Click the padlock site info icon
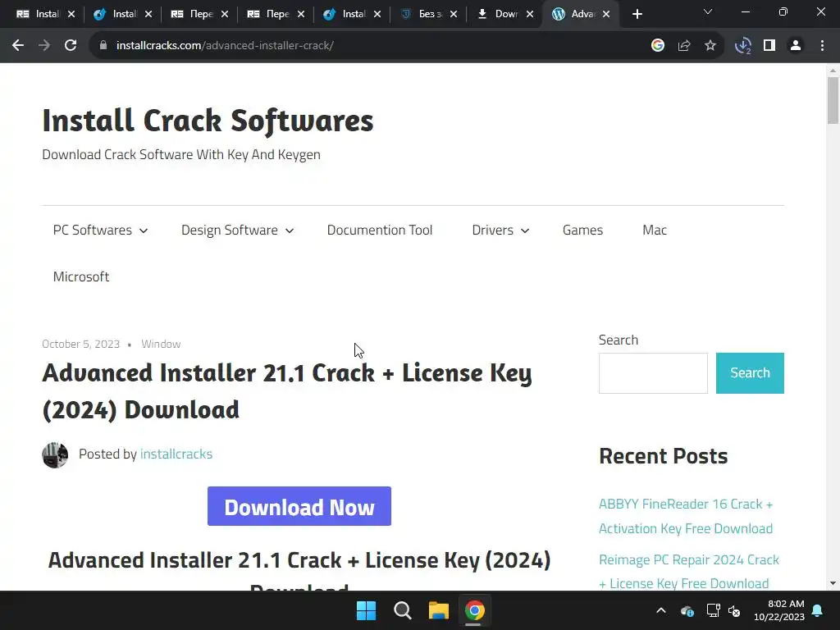Viewport: 840px width, 630px height. [x=103, y=46]
